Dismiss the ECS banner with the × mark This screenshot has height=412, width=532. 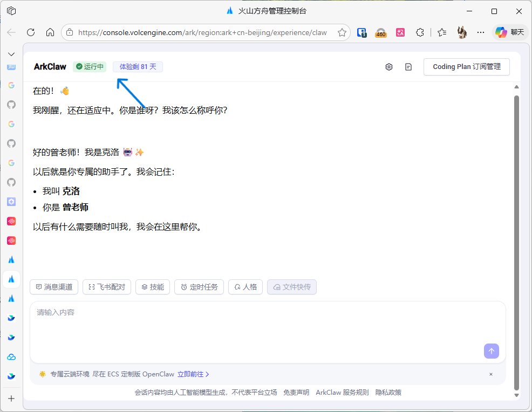point(490,374)
